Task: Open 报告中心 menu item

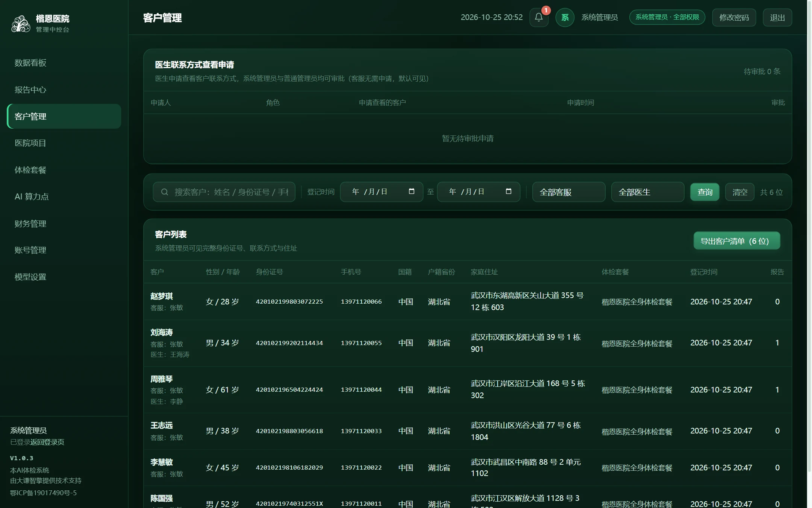Action: coord(64,90)
